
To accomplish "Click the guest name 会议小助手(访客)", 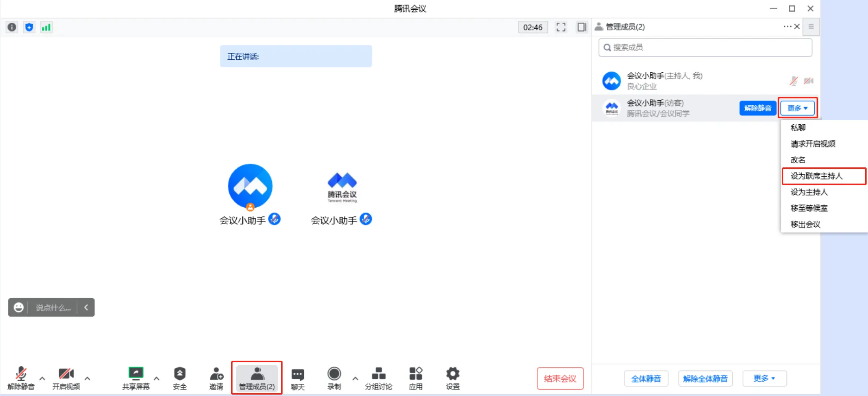I will point(655,103).
